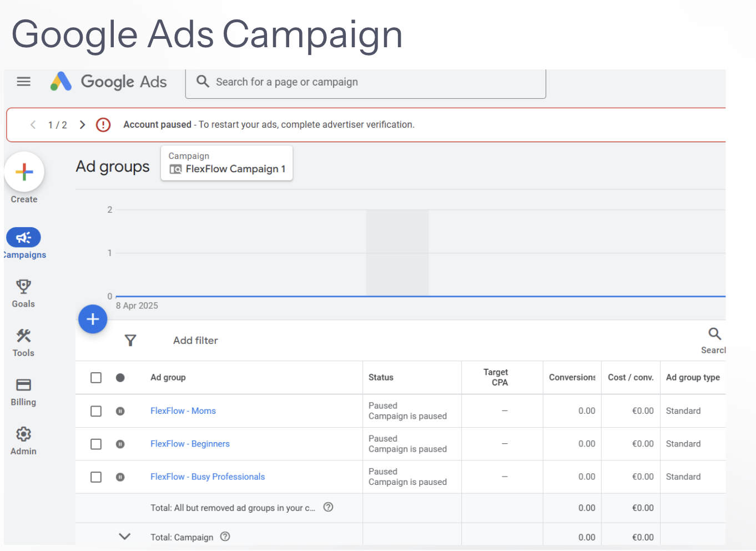Go to the next notification

tap(82, 124)
